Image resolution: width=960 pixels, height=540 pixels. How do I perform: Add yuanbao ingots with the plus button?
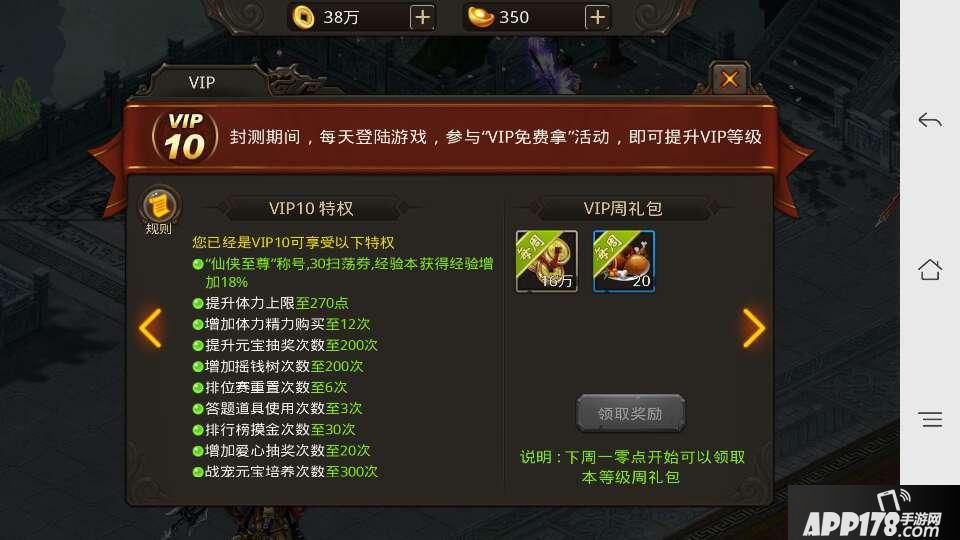[598, 17]
